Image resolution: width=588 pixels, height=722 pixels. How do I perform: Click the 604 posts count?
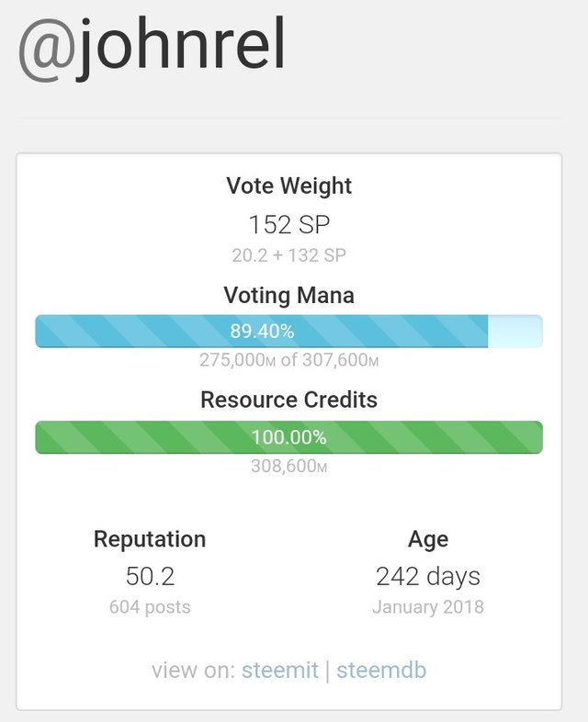click(150, 607)
